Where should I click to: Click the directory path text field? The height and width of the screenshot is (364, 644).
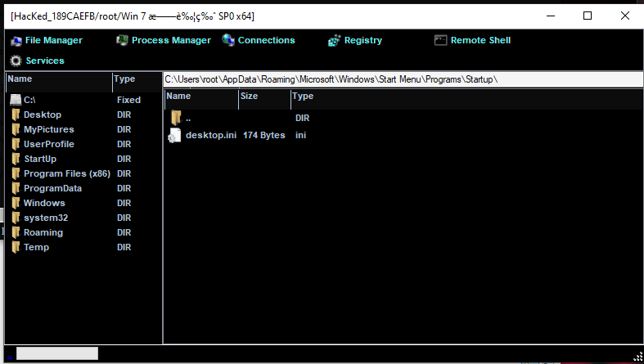pyautogui.click(x=401, y=79)
